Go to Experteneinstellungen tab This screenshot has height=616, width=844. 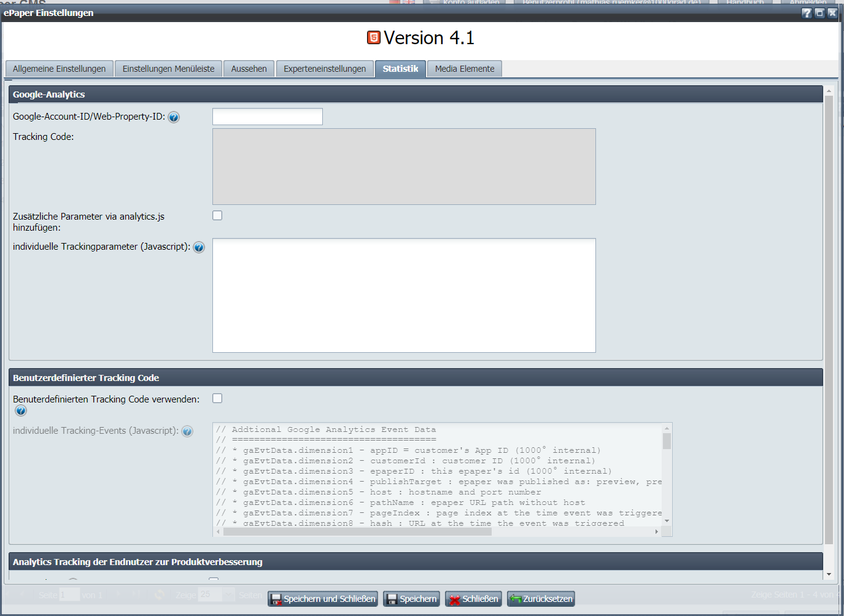tap(325, 69)
